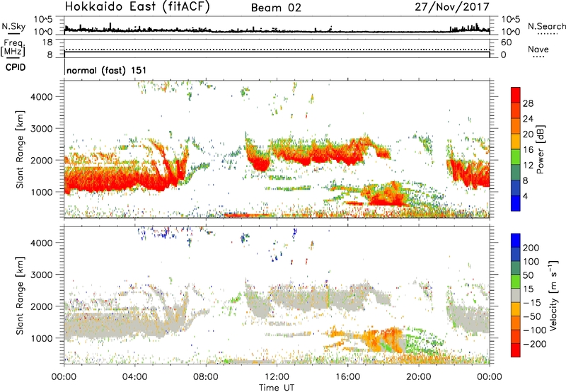Click the 'Hokkaido East (fitACF)' title
The width and height of the screenshot is (566, 392).
(x=137, y=7)
